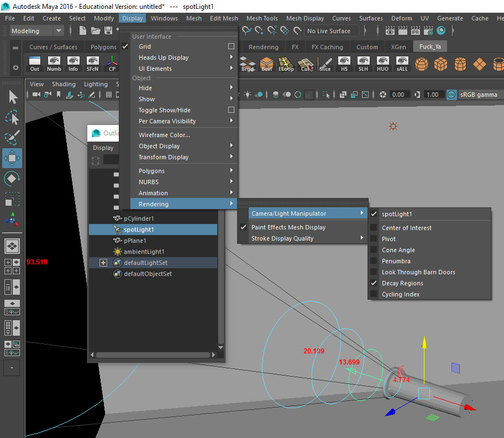Open the Edit Mesh menu
504x438 pixels.
pyautogui.click(x=224, y=18)
